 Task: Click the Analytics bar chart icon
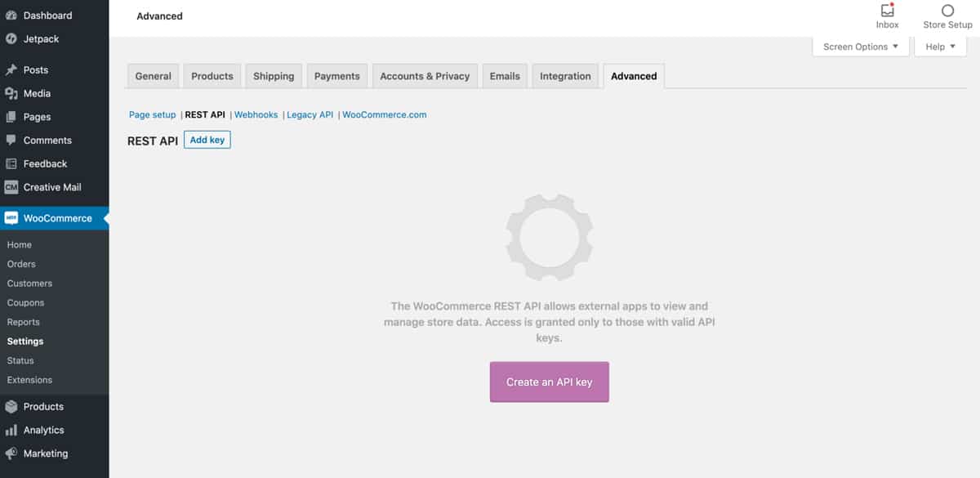(x=11, y=430)
